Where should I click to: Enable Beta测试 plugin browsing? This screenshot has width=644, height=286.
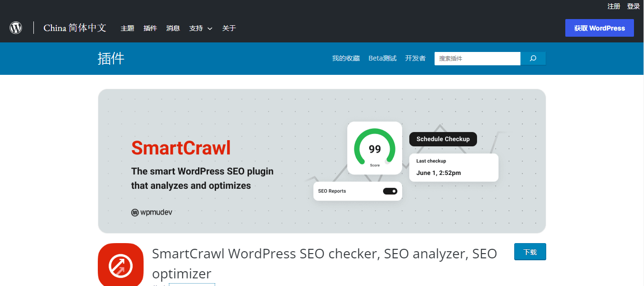(382, 58)
